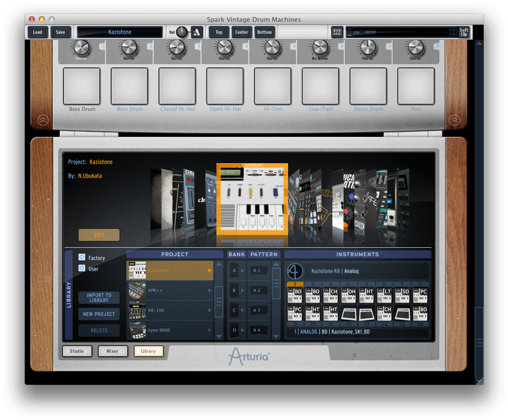Switch to the Top view
The height and width of the screenshot is (420, 508).
click(219, 32)
